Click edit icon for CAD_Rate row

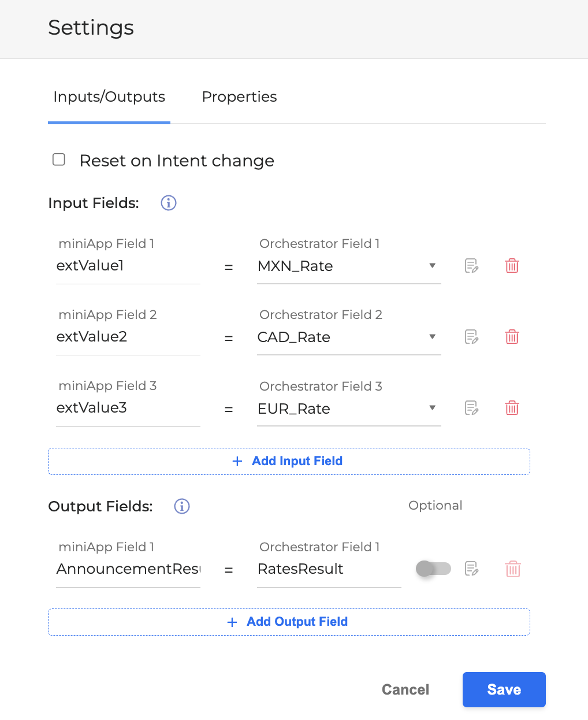(x=471, y=337)
